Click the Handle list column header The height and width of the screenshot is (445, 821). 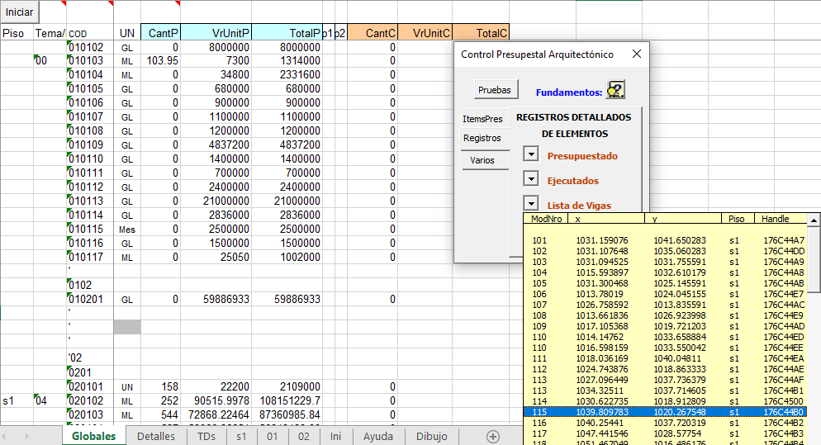click(x=780, y=219)
